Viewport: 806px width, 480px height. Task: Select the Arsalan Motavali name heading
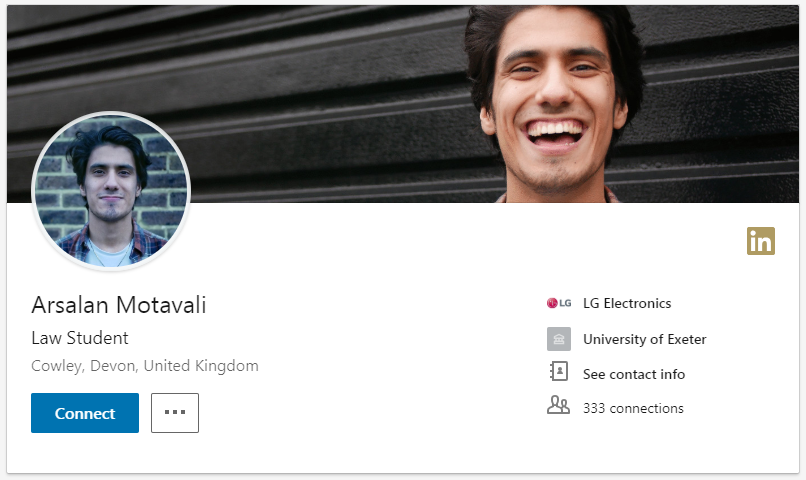pyautogui.click(x=119, y=305)
